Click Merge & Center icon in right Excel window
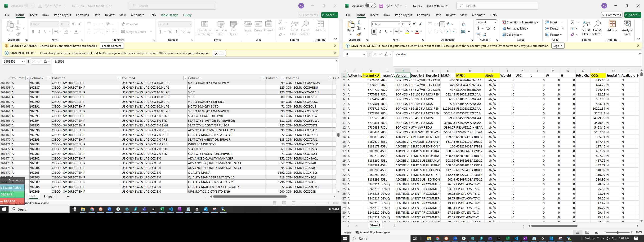The image size is (644, 242). point(463,32)
